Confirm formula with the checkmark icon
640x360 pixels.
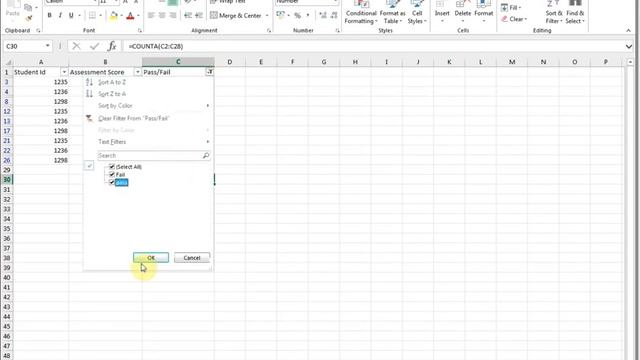[94, 46]
